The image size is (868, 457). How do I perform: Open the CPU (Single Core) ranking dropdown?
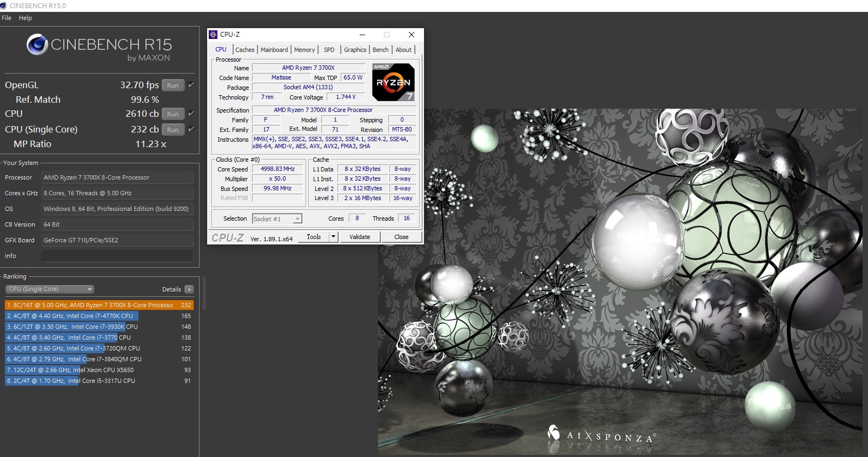pyautogui.click(x=50, y=289)
